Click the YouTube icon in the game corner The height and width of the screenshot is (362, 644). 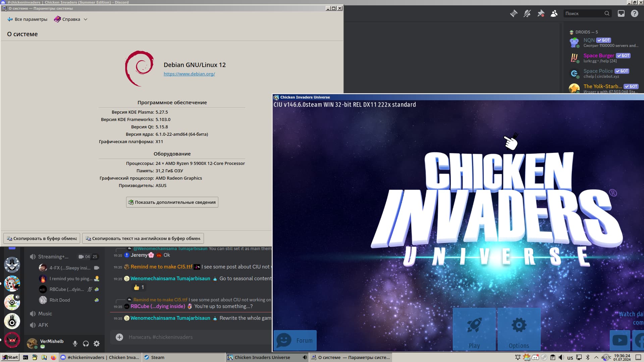620,340
